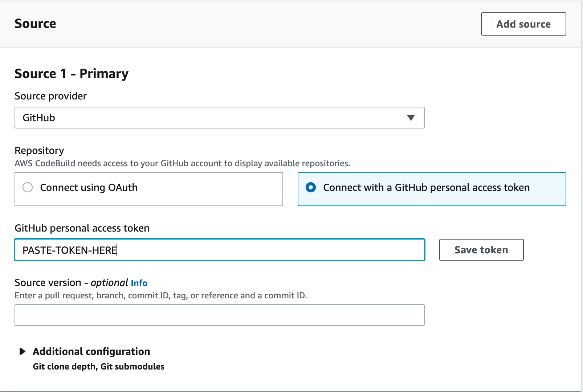Click the Repository label

[x=39, y=150]
